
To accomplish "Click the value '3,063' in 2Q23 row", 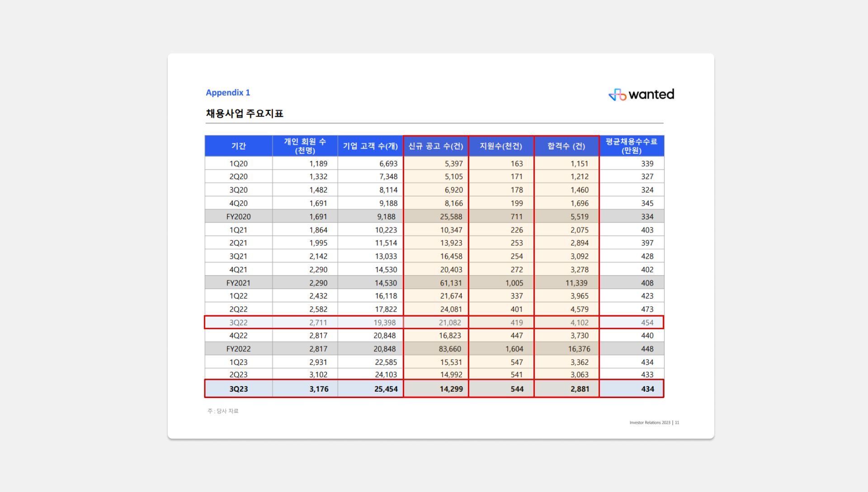I will [x=580, y=375].
